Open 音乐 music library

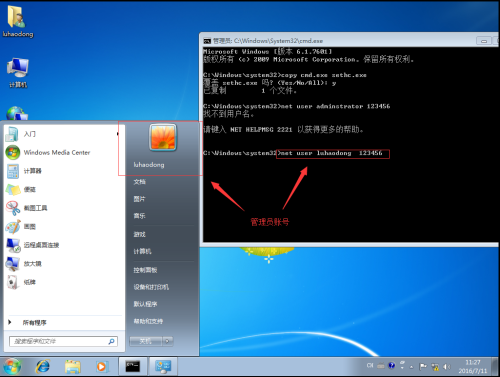pyautogui.click(x=139, y=216)
